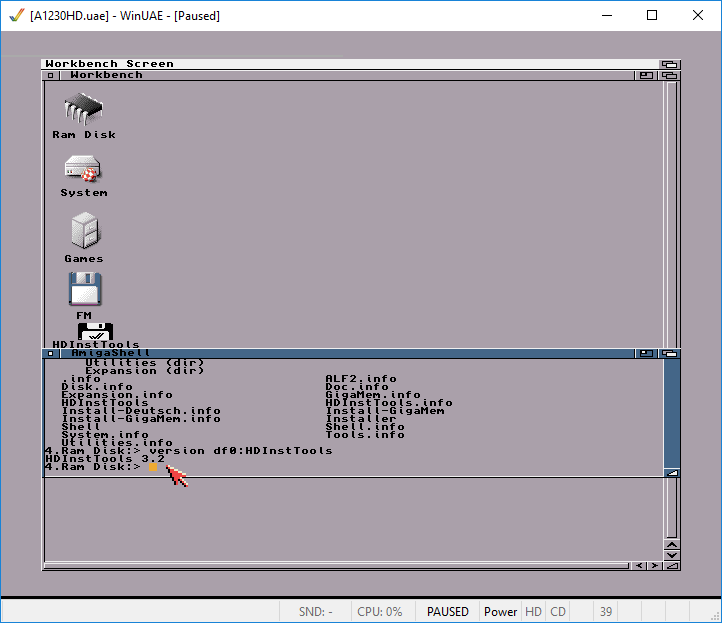Toggle Power in the WinUAE status bar
The width and height of the screenshot is (722, 623).
click(500, 612)
